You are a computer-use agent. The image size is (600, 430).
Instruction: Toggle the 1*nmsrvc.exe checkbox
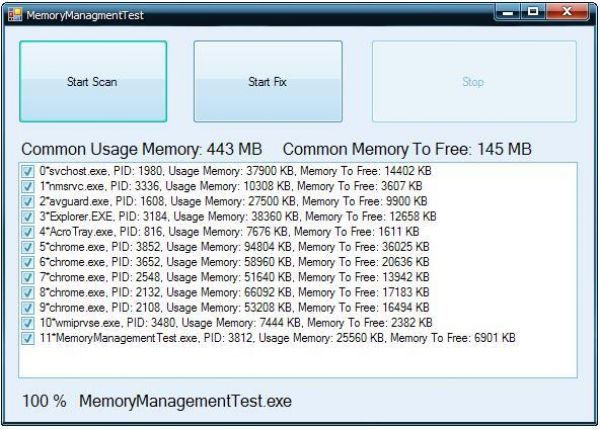tap(27, 186)
